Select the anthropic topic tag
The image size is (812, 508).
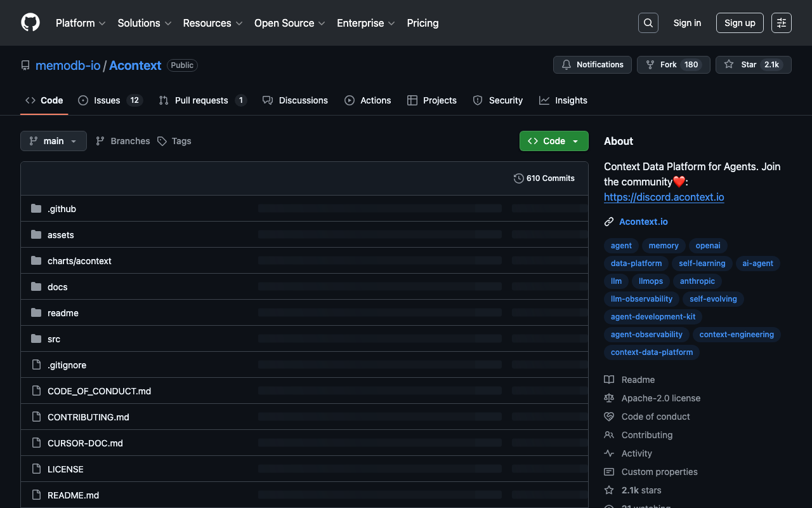click(x=697, y=281)
